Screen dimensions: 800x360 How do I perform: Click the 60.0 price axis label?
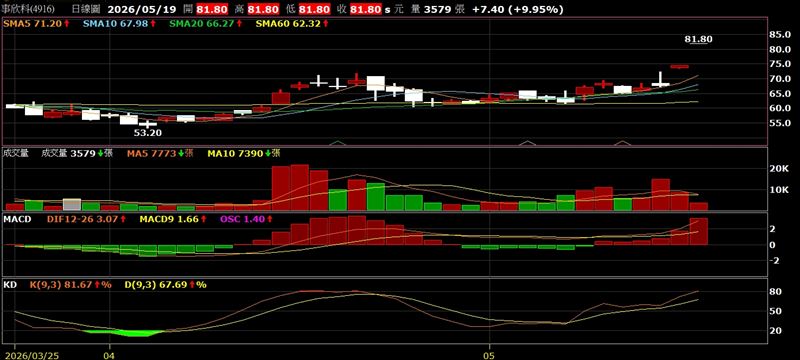780,108
